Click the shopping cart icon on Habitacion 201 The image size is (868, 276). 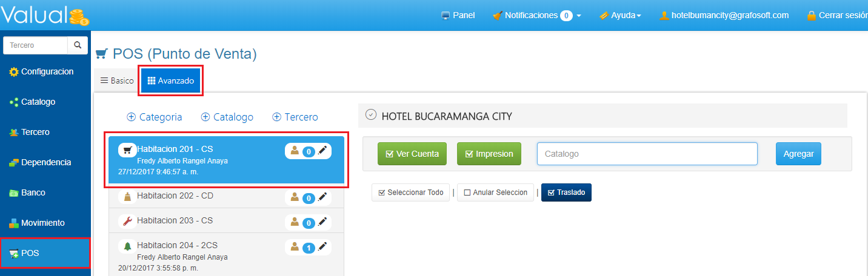click(127, 149)
